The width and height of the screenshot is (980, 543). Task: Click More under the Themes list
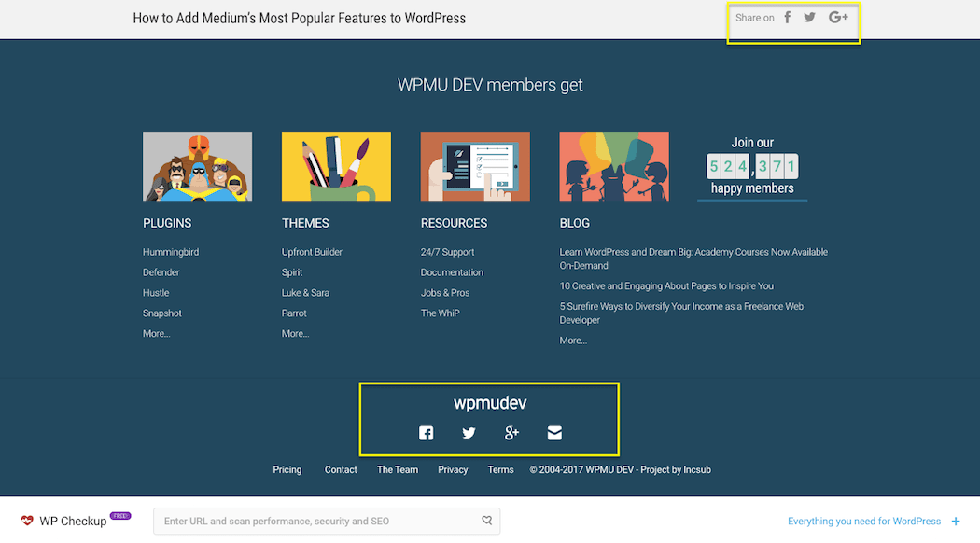[295, 334]
